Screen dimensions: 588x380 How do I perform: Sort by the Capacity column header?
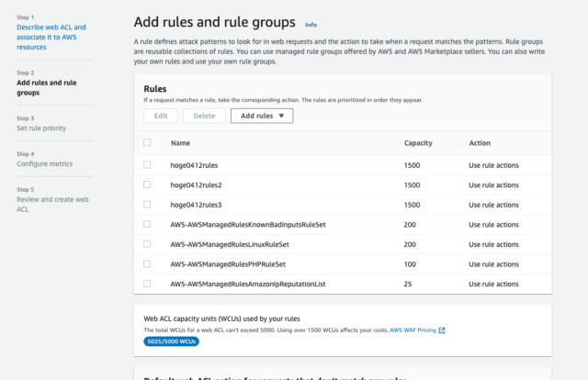coord(418,143)
